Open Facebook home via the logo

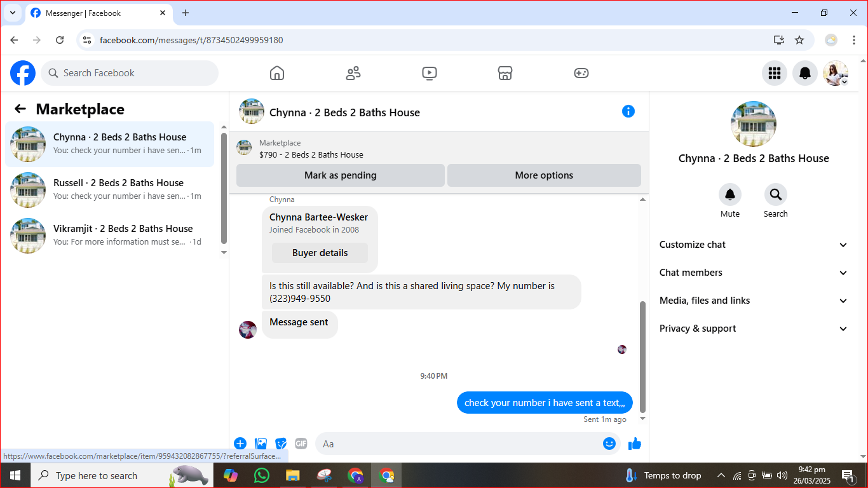pyautogui.click(x=23, y=73)
